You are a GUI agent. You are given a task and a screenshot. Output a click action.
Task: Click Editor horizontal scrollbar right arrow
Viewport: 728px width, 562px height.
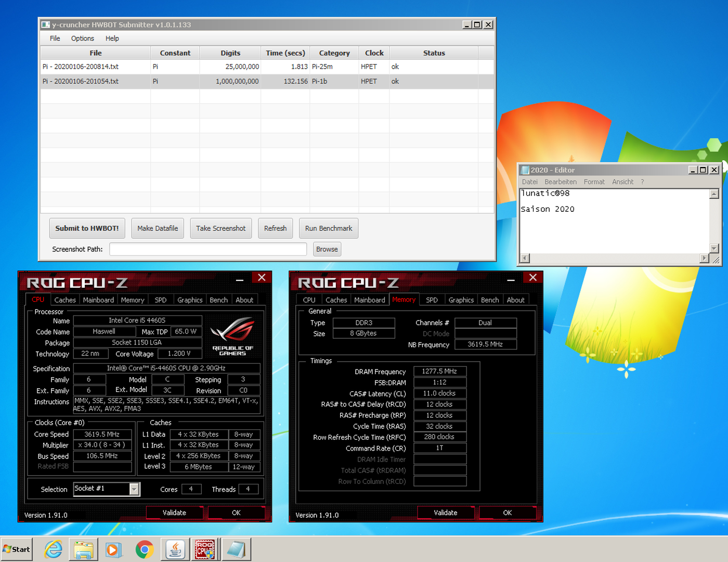705,258
